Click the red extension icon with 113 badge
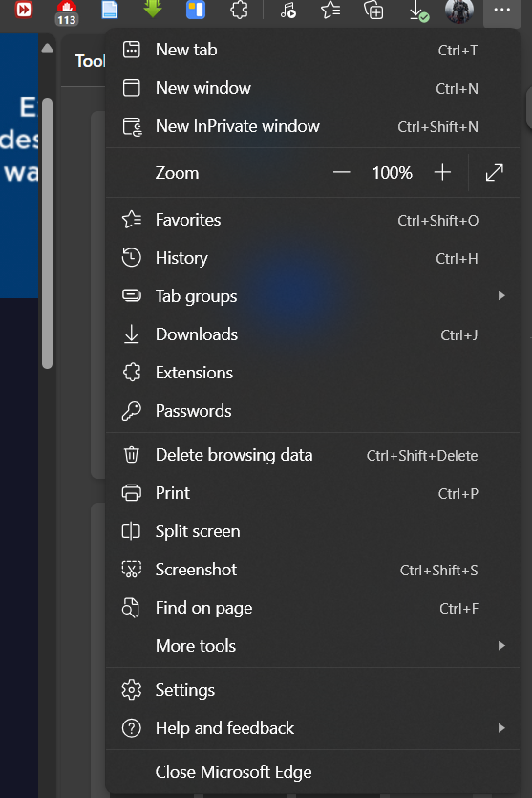 pyautogui.click(x=67, y=12)
